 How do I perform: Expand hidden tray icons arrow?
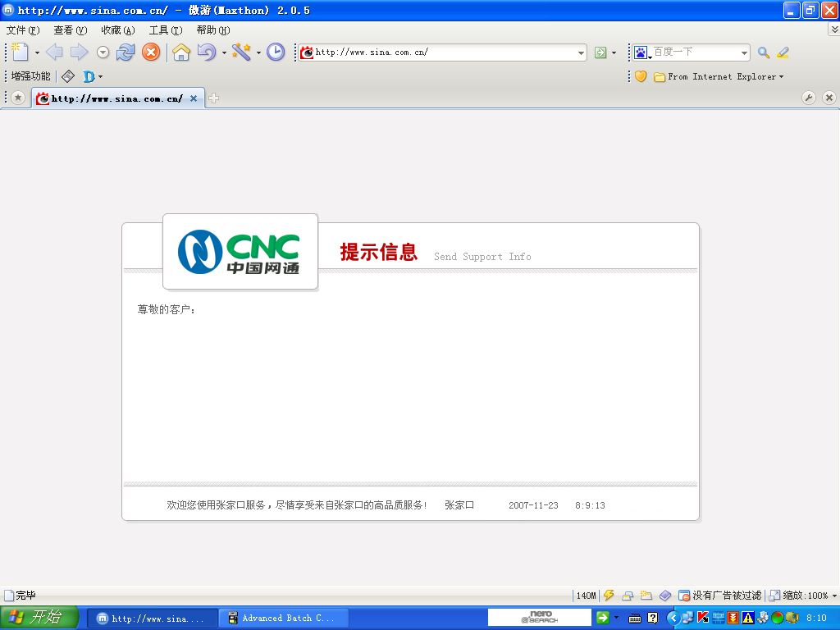tap(673, 619)
